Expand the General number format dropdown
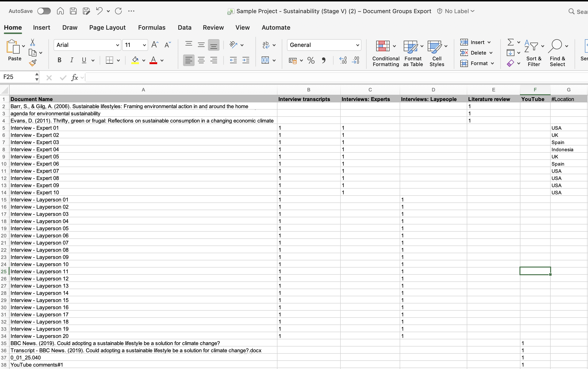The image size is (588, 369). [357, 45]
